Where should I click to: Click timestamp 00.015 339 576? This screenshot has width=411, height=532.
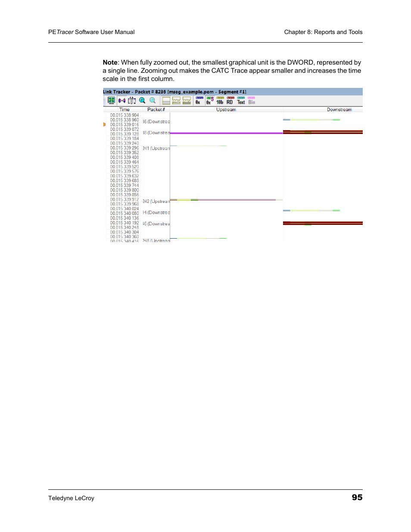125,171
